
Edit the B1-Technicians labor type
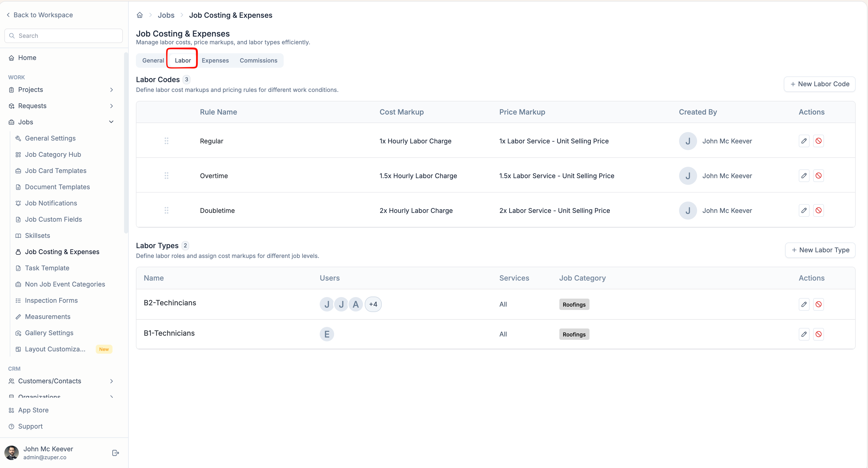pos(804,334)
